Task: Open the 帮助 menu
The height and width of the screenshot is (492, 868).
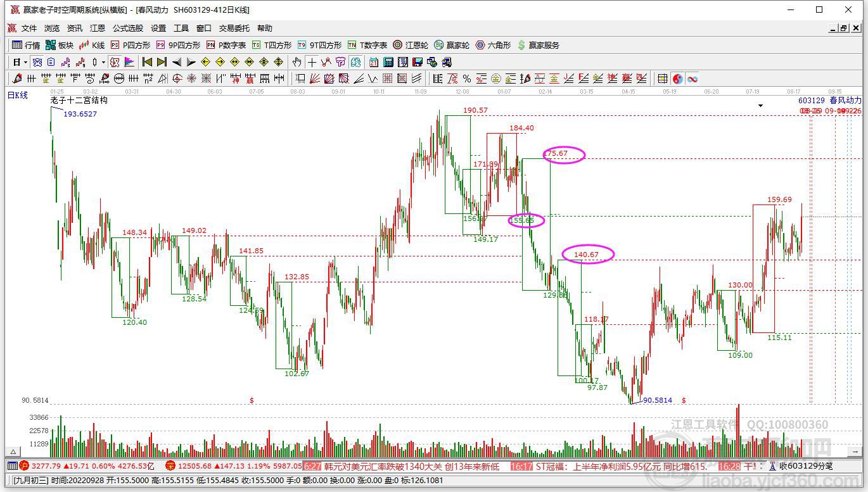Action: point(265,28)
